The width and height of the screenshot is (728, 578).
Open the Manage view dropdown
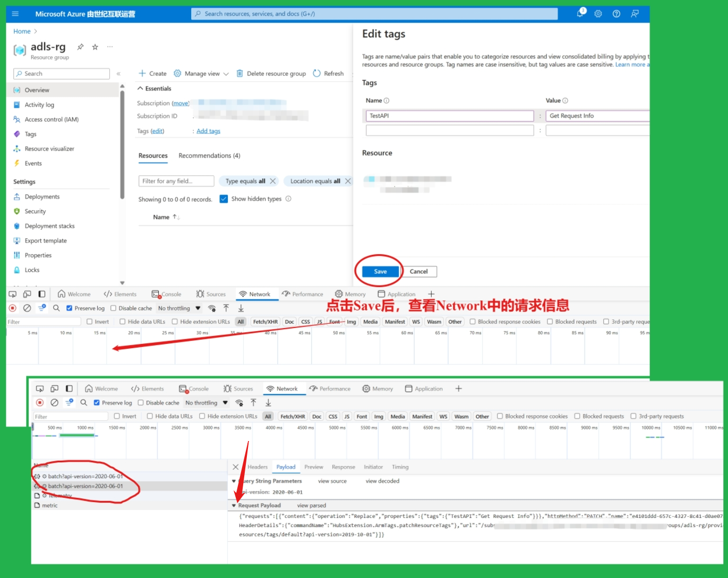(201, 74)
